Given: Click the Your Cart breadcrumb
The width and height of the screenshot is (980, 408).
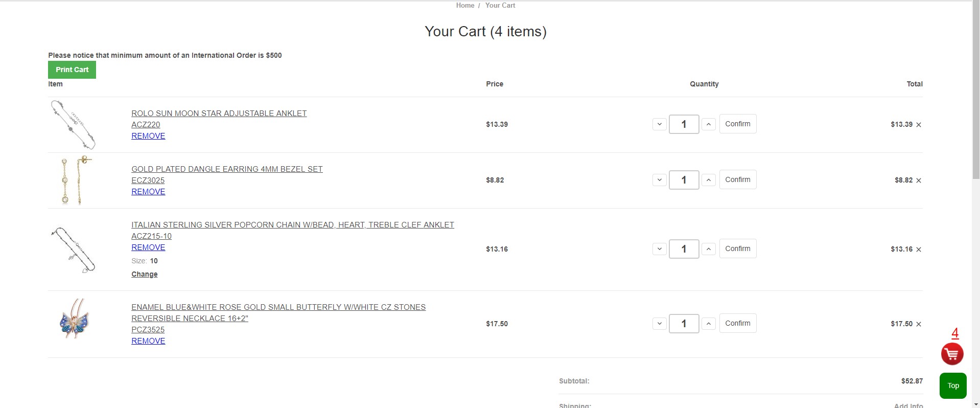Looking at the screenshot, I should tap(500, 5).
